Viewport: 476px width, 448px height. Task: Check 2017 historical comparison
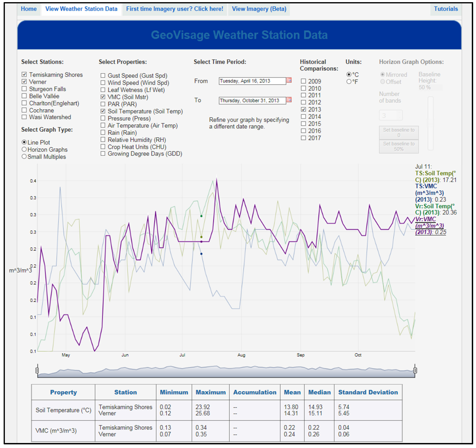[303, 138]
